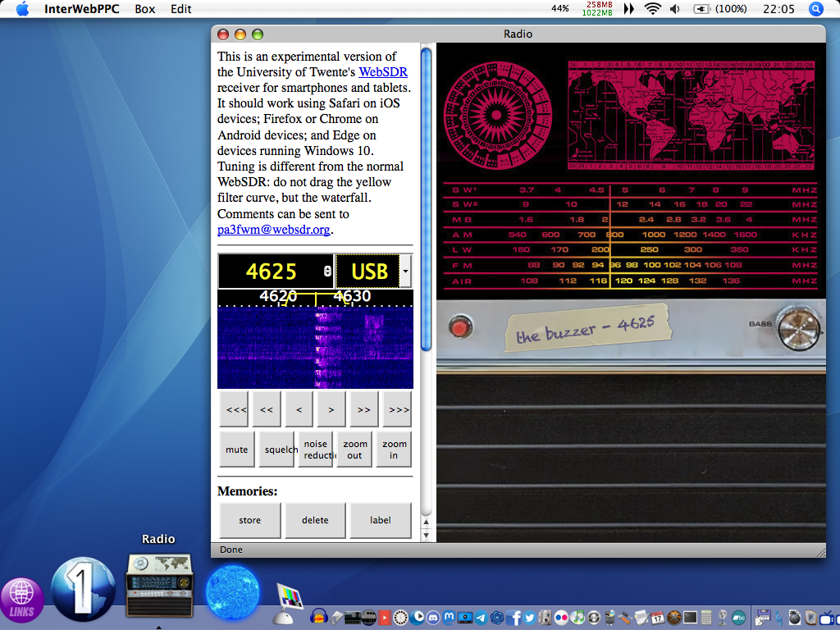This screenshot has width=840, height=630.
Task: Tune up with the >> button
Action: click(x=363, y=409)
